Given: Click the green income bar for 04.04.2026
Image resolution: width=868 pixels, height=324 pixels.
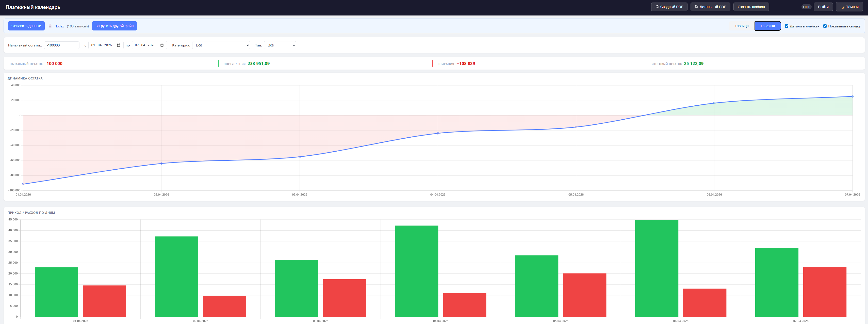Looking at the screenshot, I should click(416, 271).
